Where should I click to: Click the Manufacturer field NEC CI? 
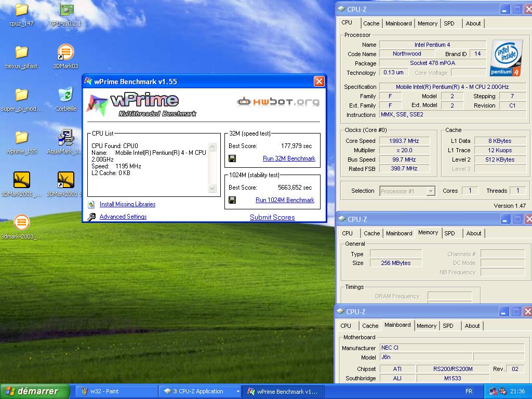[453, 348]
